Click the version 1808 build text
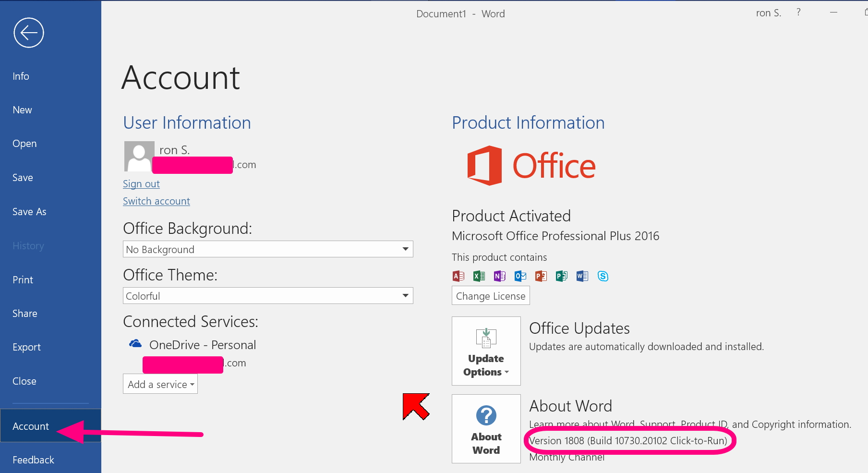The width and height of the screenshot is (868, 473). tap(628, 440)
